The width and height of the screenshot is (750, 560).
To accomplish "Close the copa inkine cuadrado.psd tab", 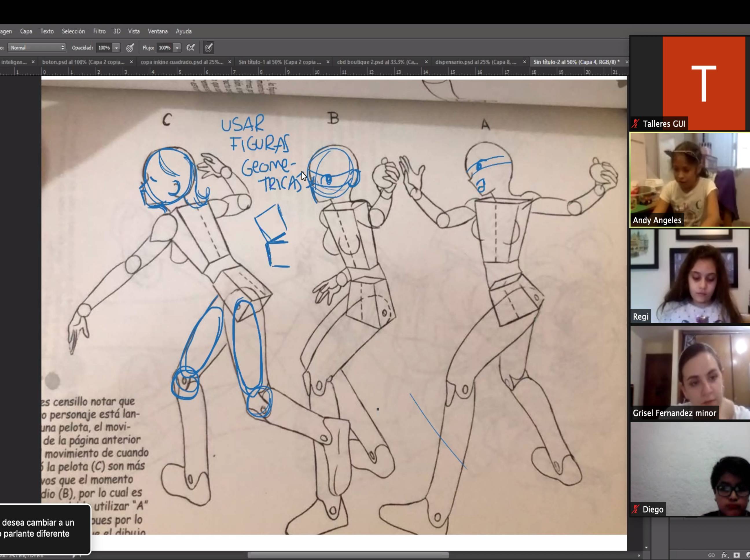I will click(x=229, y=62).
